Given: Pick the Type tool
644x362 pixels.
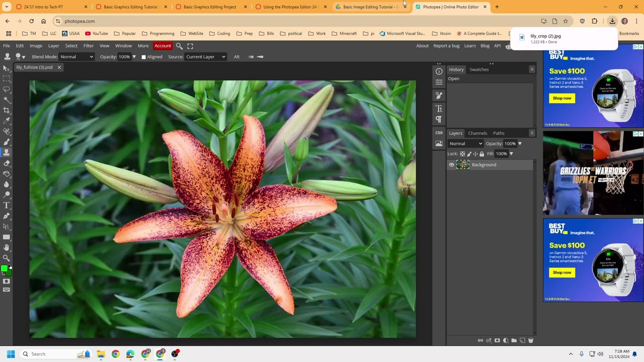Looking at the screenshot, I should (x=7, y=205).
